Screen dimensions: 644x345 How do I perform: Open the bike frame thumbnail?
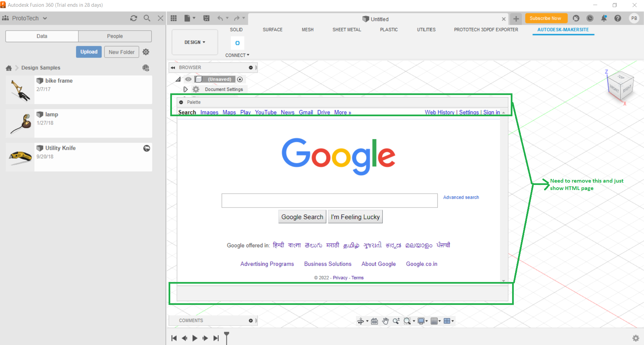[20, 90]
